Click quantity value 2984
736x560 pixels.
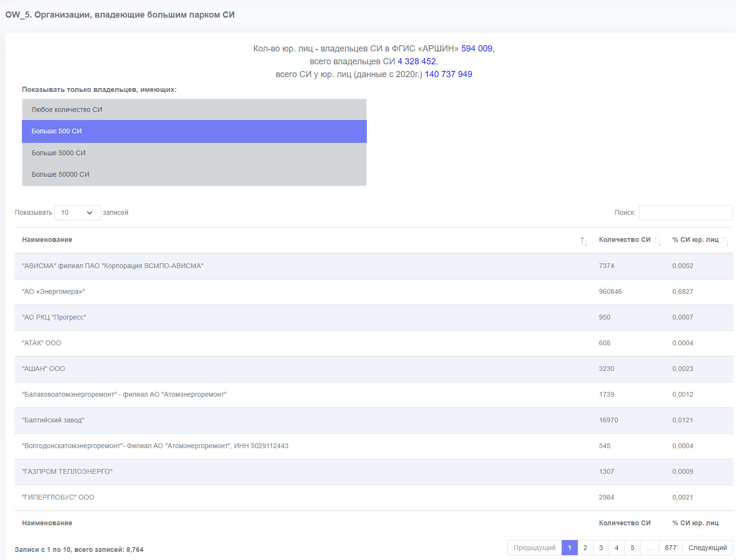click(606, 497)
